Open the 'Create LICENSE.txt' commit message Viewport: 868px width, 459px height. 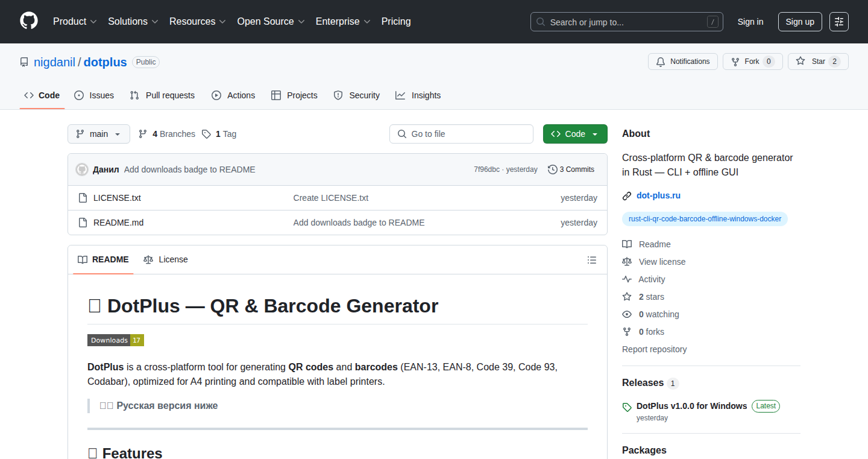[x=331, y=198]
